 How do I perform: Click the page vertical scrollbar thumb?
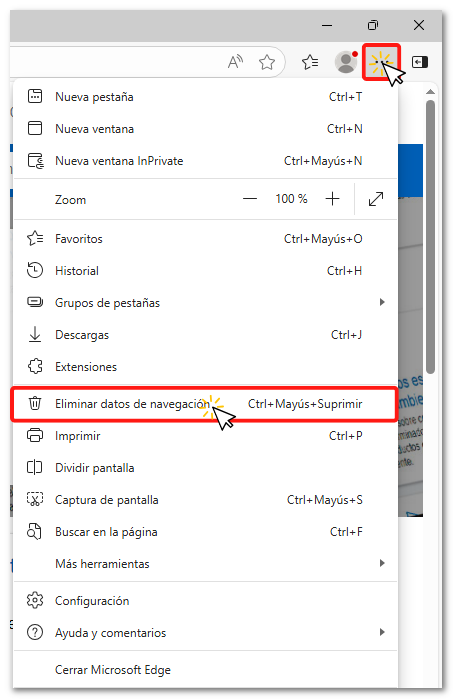pos(430,236)
